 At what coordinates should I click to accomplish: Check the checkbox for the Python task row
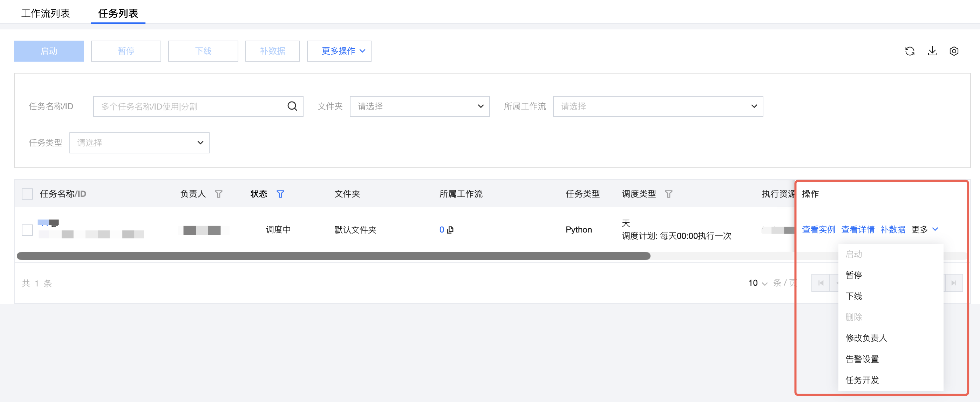tap(27, 230)
